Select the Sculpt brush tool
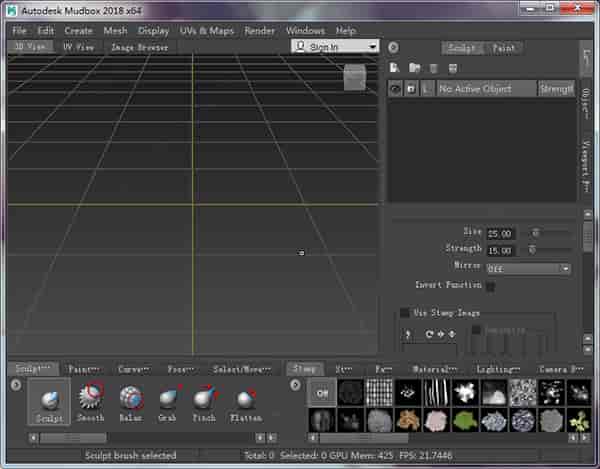The image size is (600, 469). pyautogui.click(x=49, y=401)
